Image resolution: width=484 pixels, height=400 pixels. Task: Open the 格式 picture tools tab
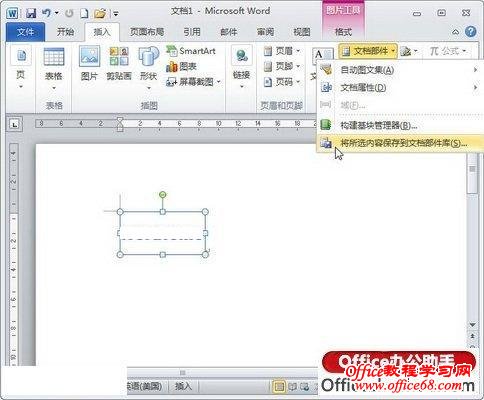tap(343, 32)
